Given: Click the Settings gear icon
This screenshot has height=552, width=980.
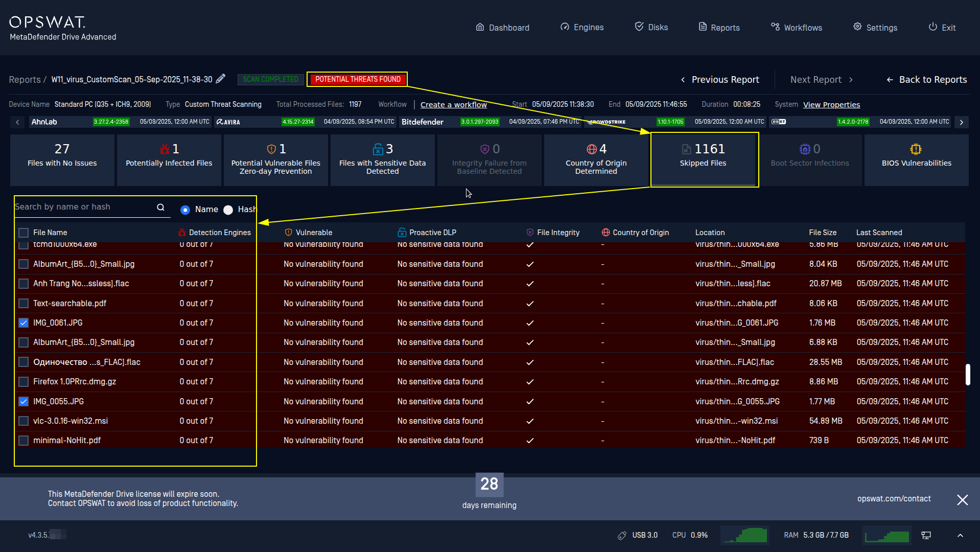Looking at the screenshot, I should tap(857, 27).
